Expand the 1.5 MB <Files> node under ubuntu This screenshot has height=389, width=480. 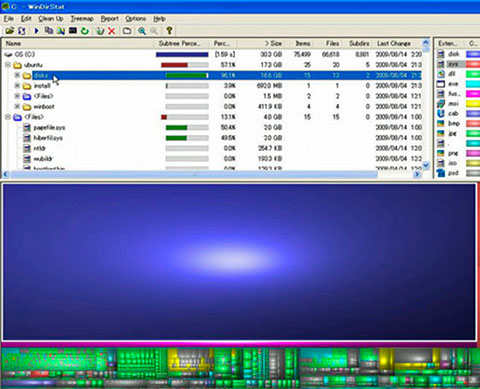click(x=17, y=96)
